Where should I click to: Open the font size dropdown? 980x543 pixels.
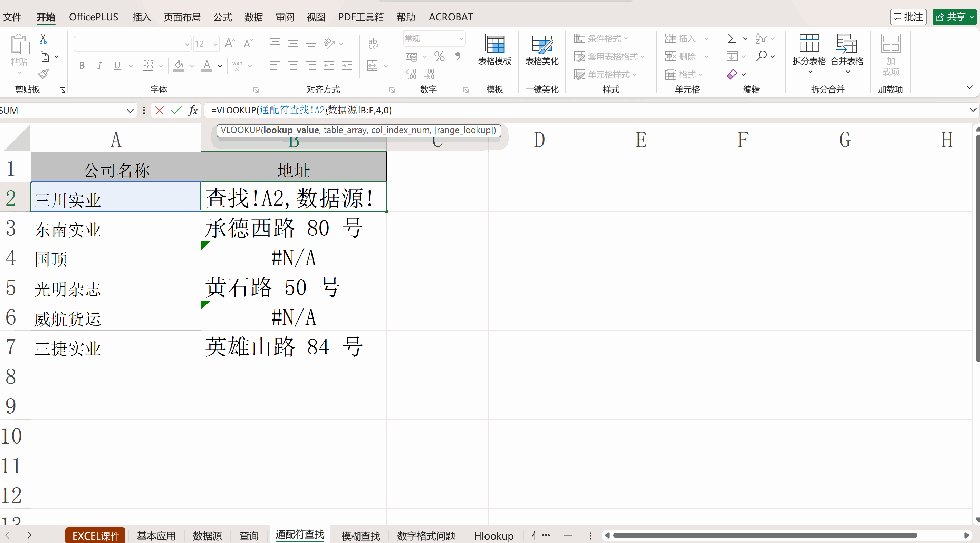215,44
